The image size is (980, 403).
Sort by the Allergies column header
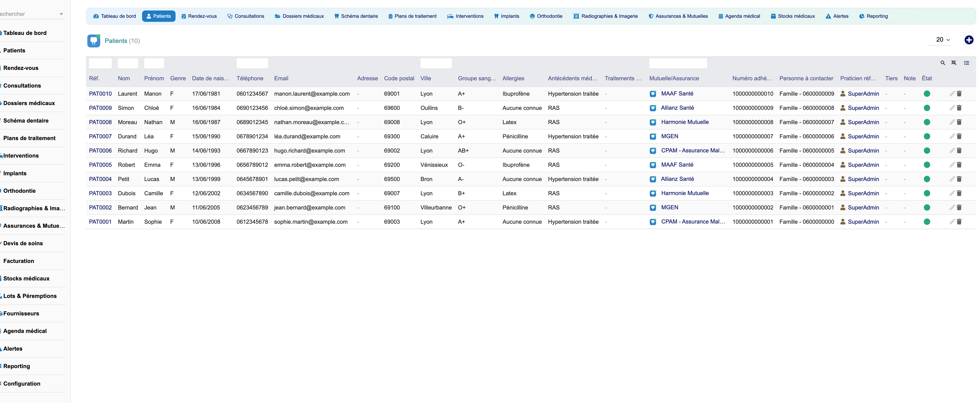coord(513,78)
